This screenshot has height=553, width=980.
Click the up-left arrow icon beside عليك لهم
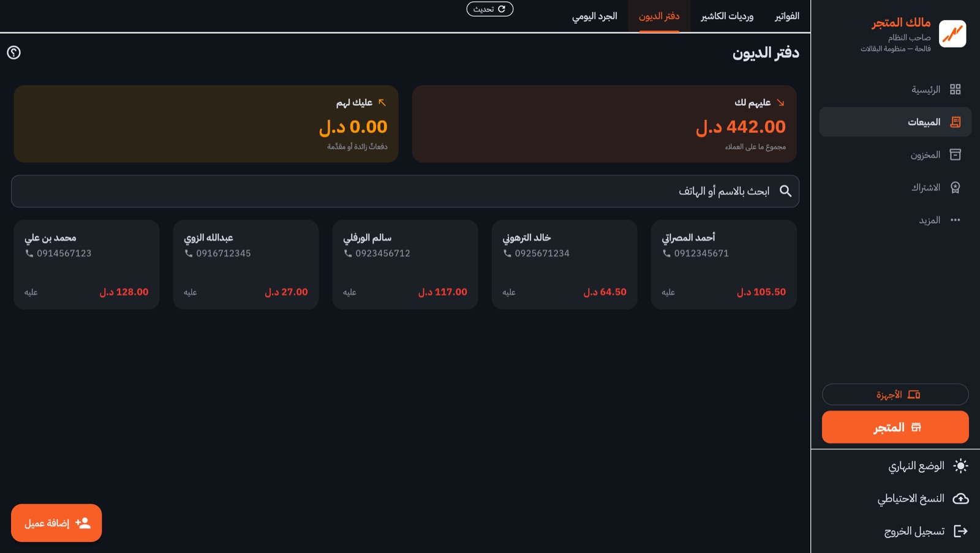(x=382, y=103)
